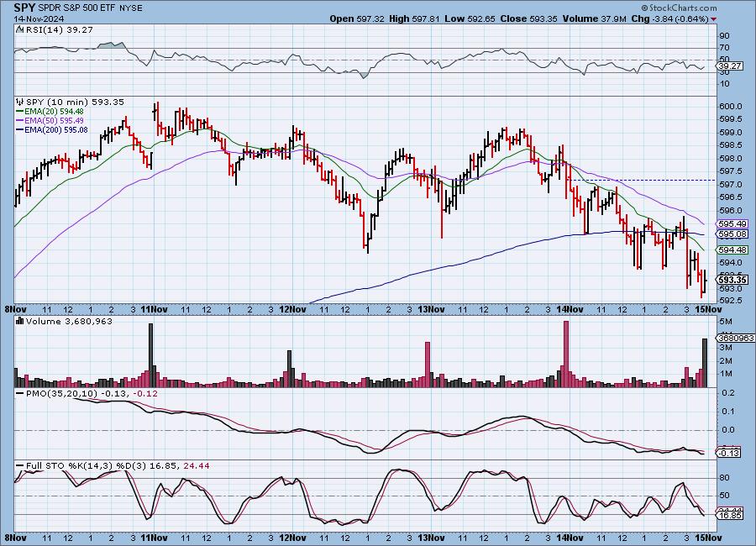756x546 pixels.
Task: Click the 595.49 price tag on right axis
Action: [x=732, y=223]
